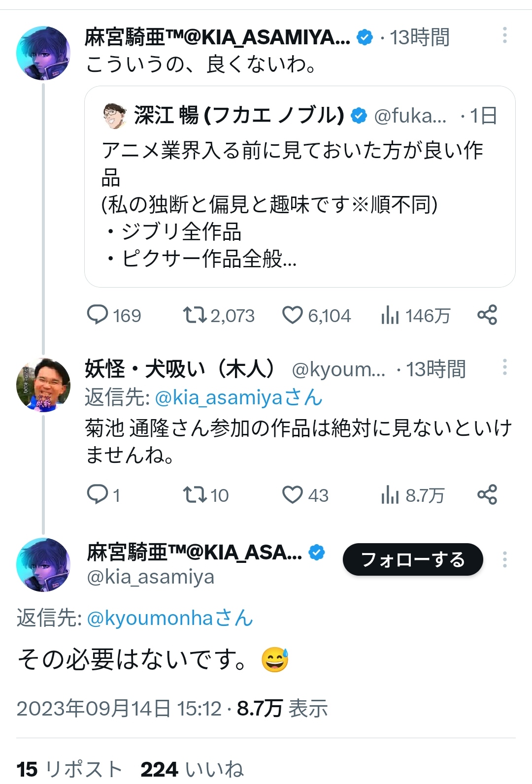The width and height of the screenshot is (532, 784).
Task: Open more options beside the フォローする button
Action: pos(505,559)
